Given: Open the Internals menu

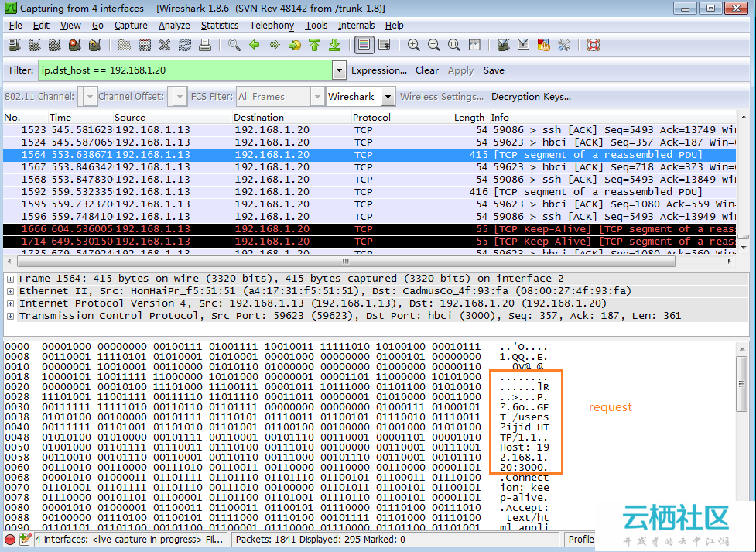Looking at the screenshot, I should 356,25.
